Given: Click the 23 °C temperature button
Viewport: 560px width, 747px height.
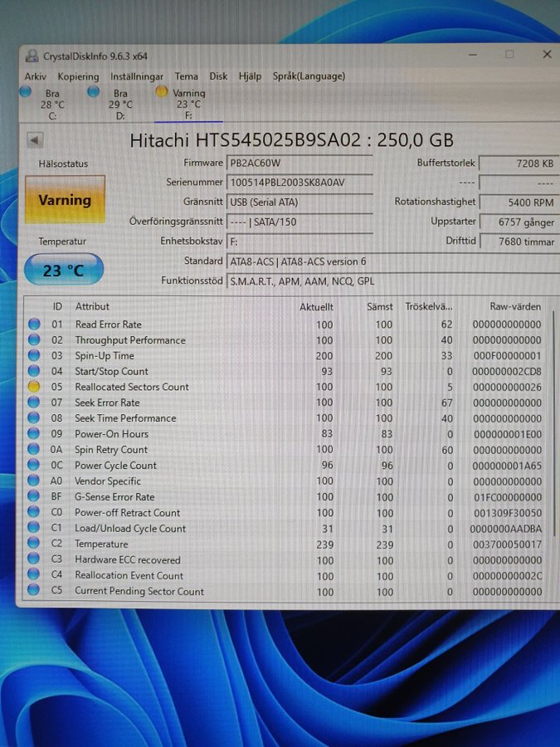Looking at the screenshot, I should point(64,271).
